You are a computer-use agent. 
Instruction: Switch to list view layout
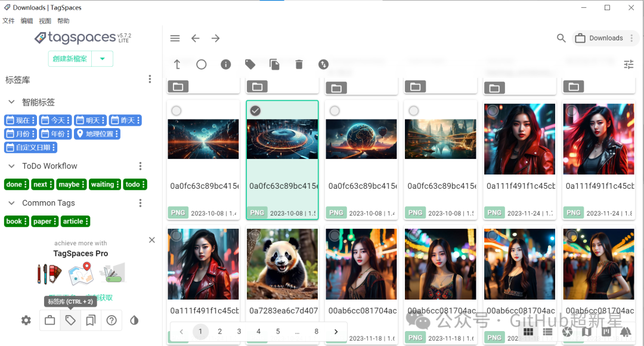click(547, 332)
